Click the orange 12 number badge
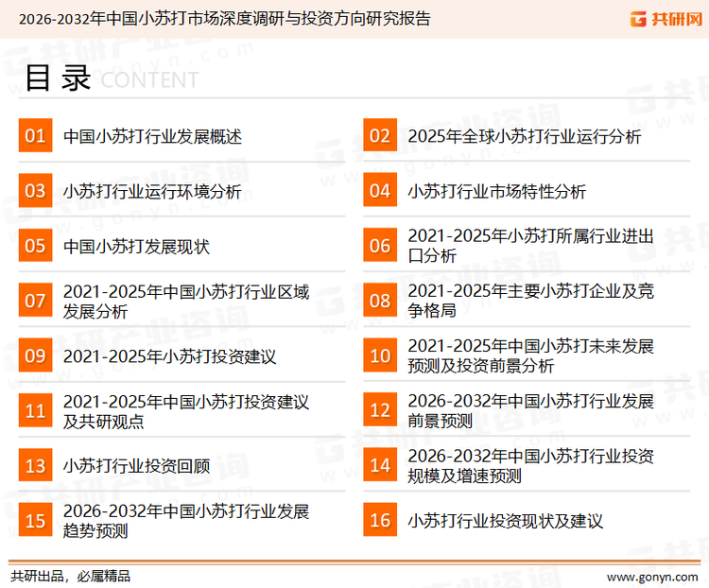Screen dimensions: 709x588 click(380, 410)
